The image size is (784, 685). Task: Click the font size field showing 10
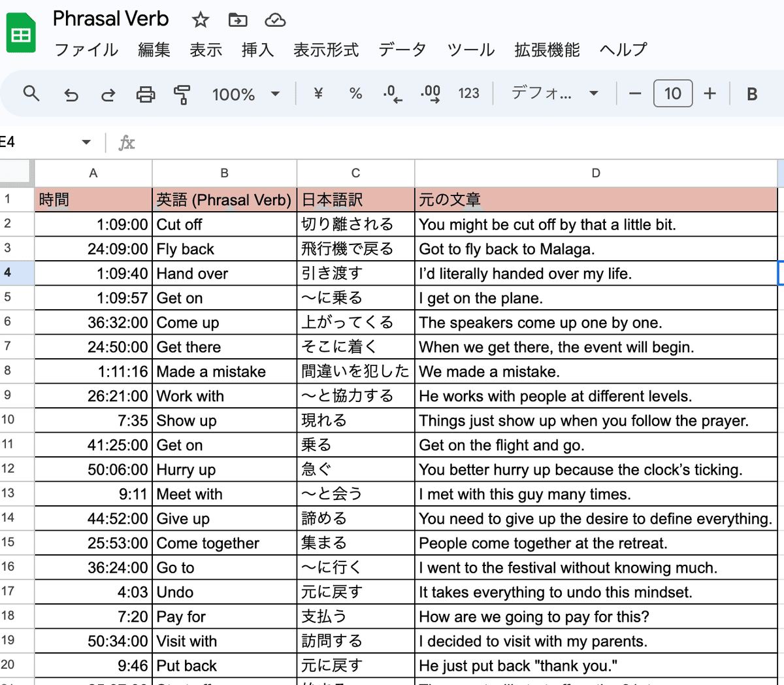click(x=674, y=93)
